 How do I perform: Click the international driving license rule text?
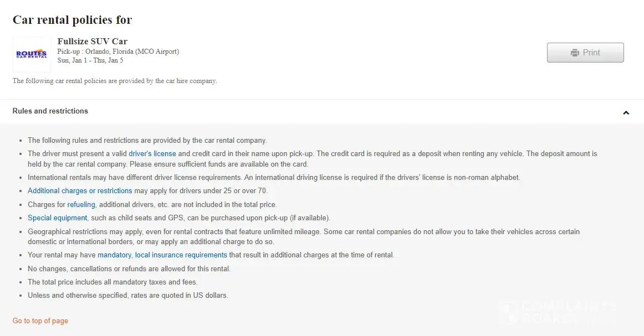pyautogui.click(x=274, y=178)
